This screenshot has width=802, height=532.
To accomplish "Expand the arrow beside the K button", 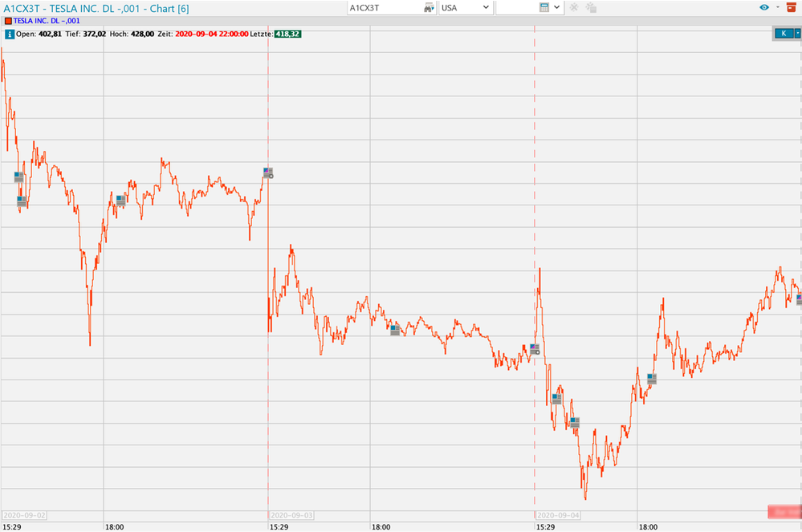I will 797,34.
